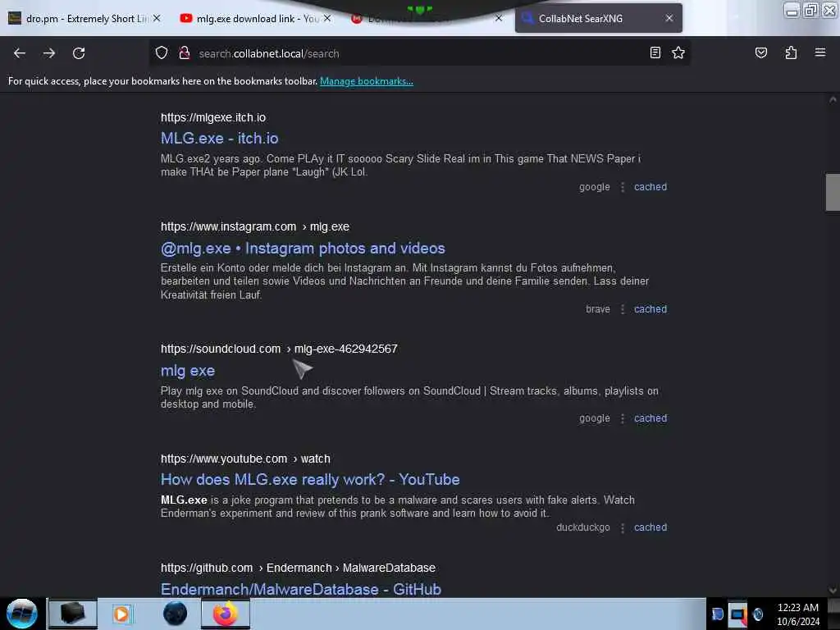840x630 pixels.
Task: Open the extensions puzzle icon
Action: tap(791, 52)
